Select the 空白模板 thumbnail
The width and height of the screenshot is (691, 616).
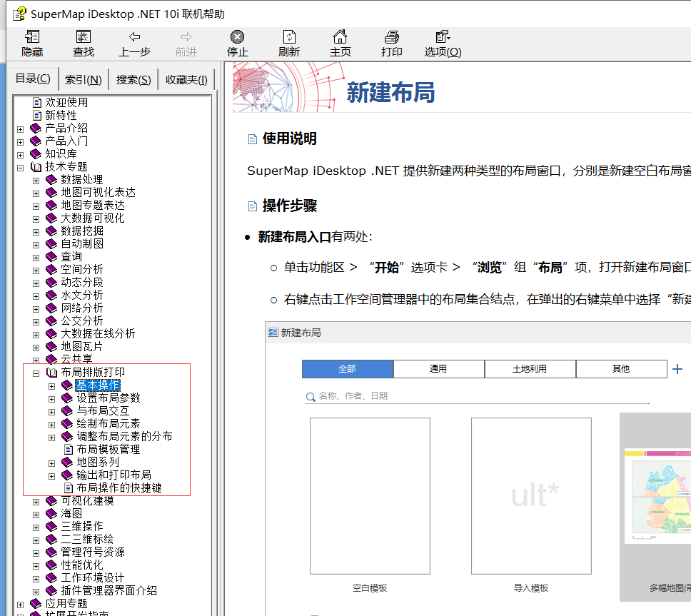pos(370,495)
